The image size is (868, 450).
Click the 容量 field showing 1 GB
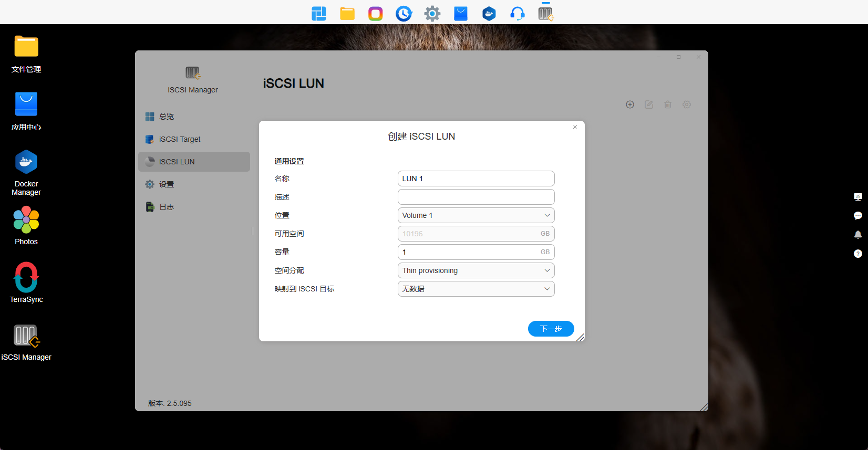(x=476, y=252)
